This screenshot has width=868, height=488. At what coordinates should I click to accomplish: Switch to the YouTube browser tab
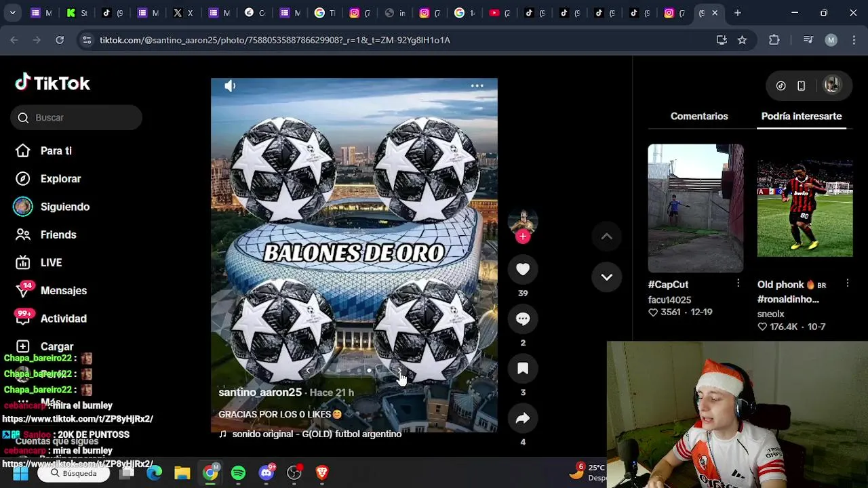tap(499, 13)
